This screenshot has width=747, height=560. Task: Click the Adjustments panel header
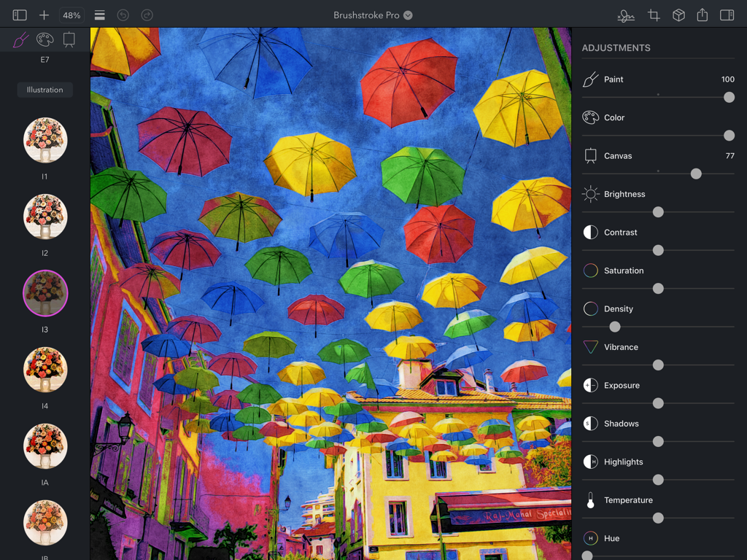coord(616,47)
